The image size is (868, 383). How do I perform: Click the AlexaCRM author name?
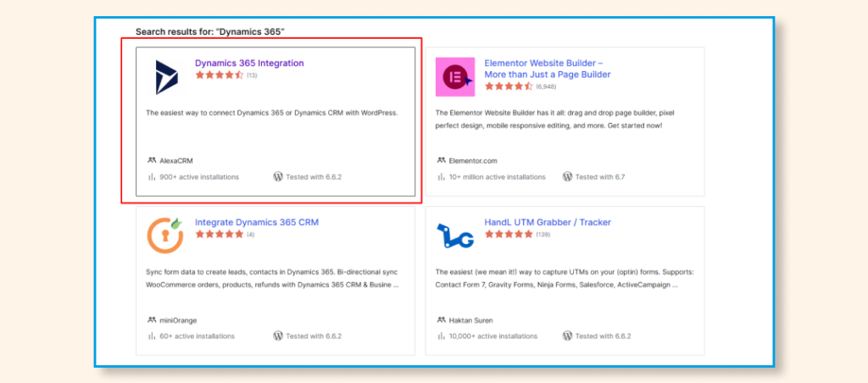click(176, 160)
